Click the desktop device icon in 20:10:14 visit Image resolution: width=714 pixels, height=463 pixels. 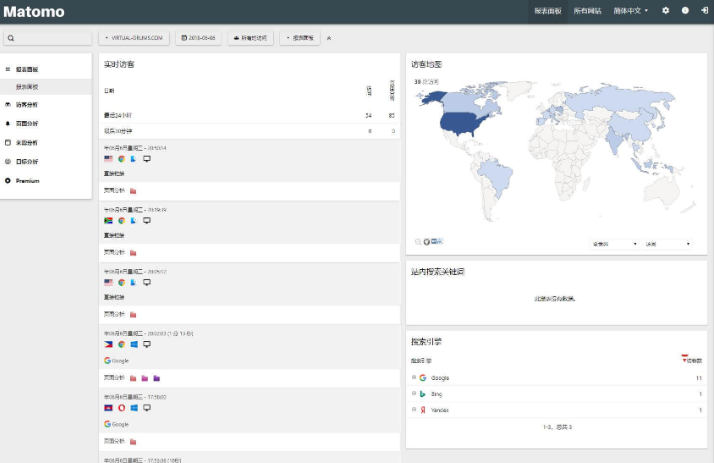[147, 159]
